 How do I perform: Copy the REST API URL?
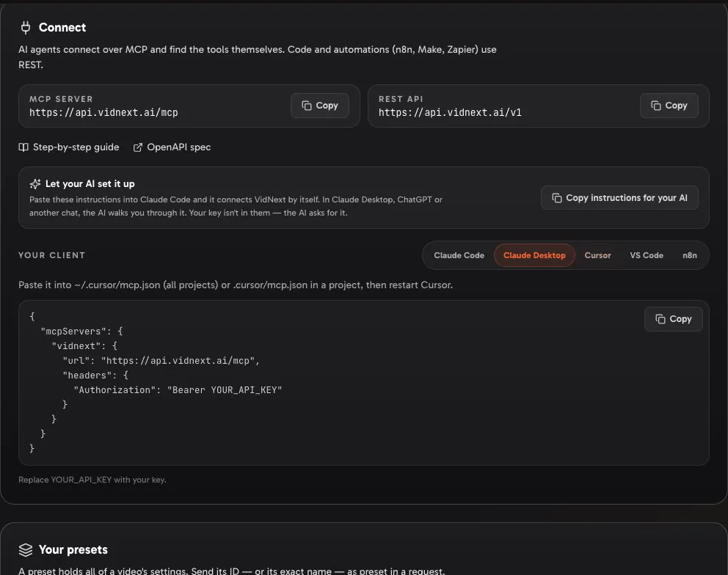pyautogui.click(x=669, y=106)
